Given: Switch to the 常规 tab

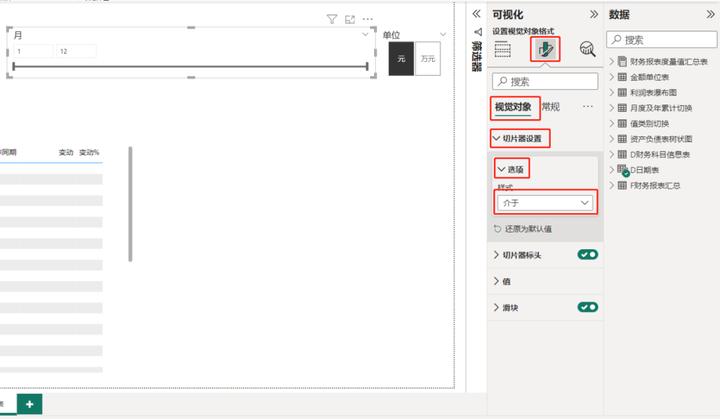Looking at the screenshot, I should pyautogui.click(x=551, y=107).
